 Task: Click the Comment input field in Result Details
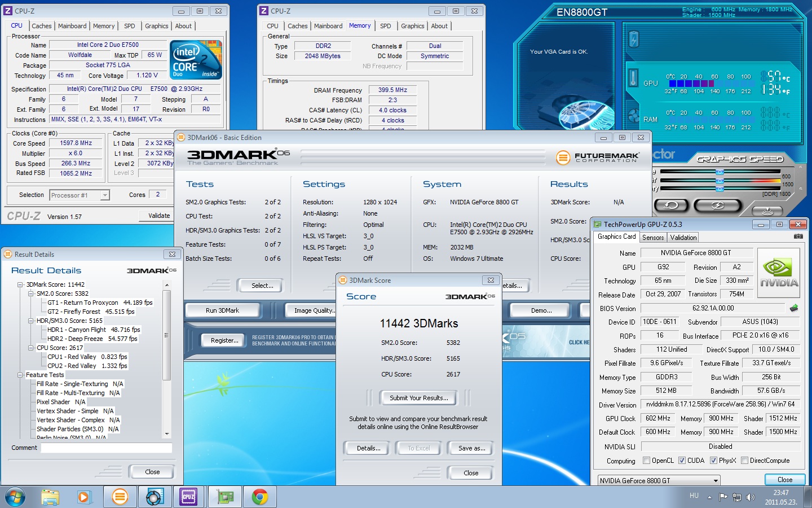[107, 448]
